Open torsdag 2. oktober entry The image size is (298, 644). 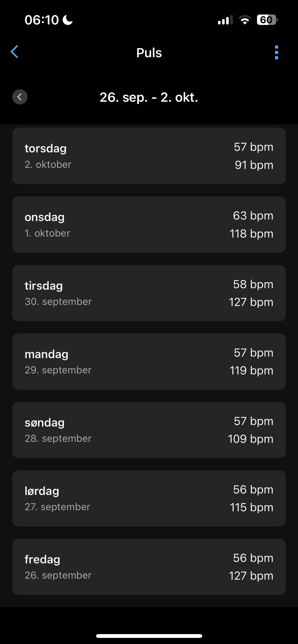pos(149,156)
